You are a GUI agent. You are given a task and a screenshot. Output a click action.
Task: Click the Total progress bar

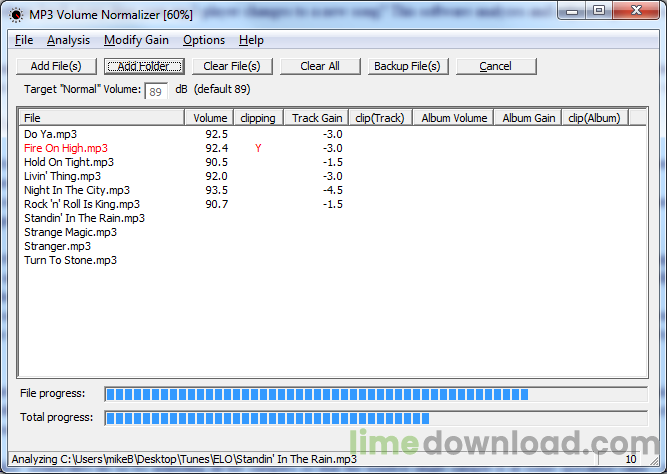click(x=376, y=418)
